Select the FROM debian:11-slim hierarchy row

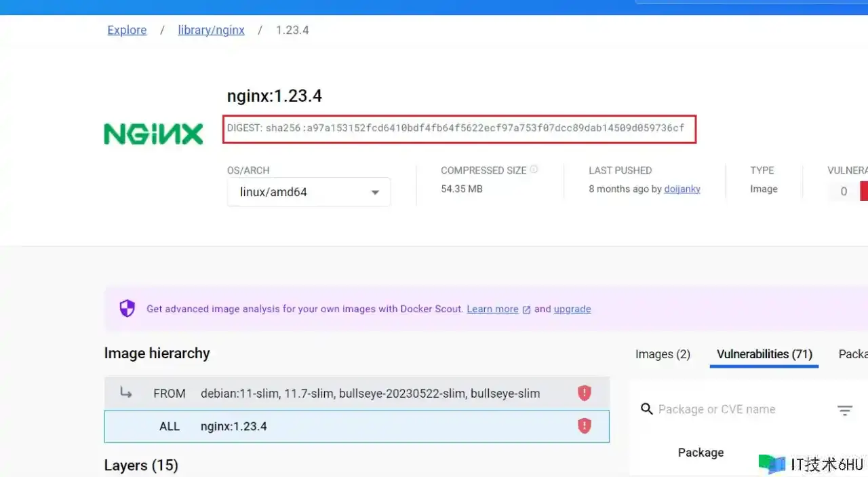click(357, 394)
